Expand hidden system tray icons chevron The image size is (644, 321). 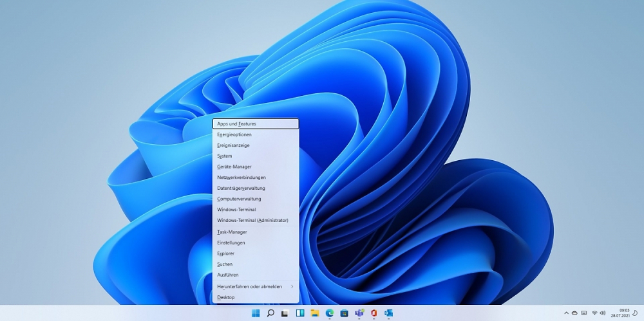[566, 313]
